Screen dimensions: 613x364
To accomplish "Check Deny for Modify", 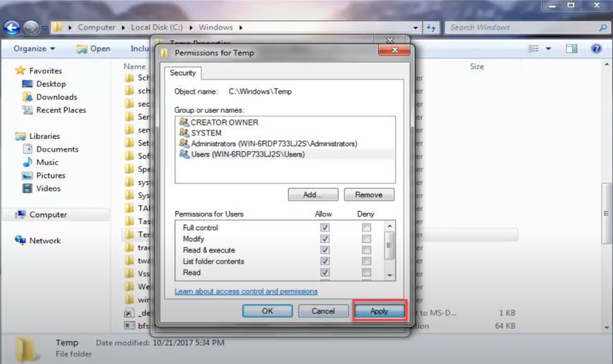I will click(x=367, y=238).
